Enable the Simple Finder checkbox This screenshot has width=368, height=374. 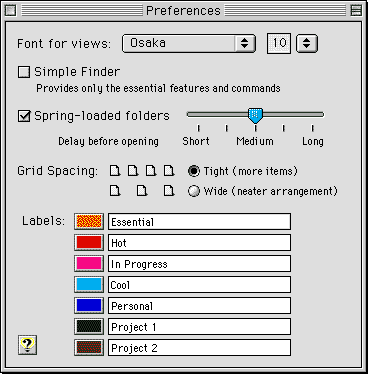(24, 72)
